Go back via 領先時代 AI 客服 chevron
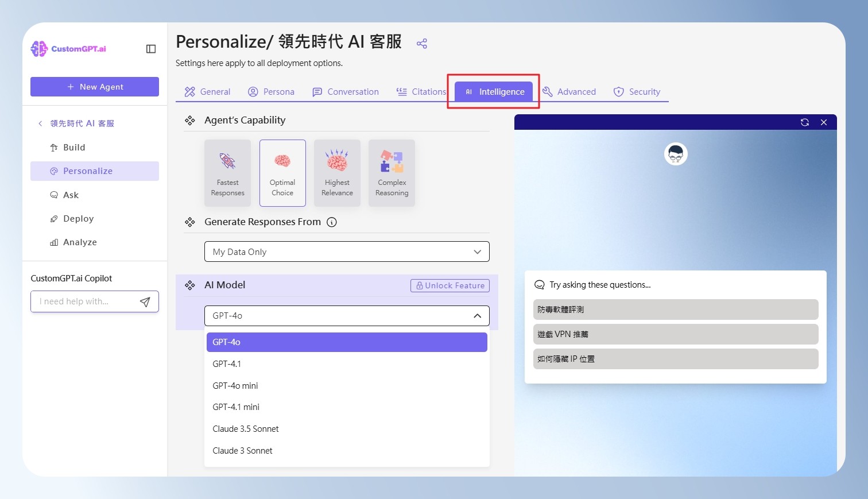The image size is (868, 499). click(x=40, y=123)
